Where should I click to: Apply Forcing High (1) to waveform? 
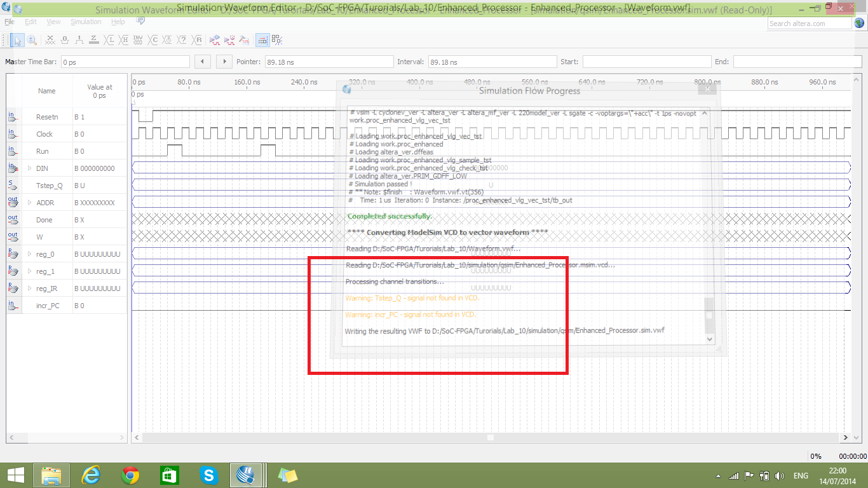[x=79, y=40]
